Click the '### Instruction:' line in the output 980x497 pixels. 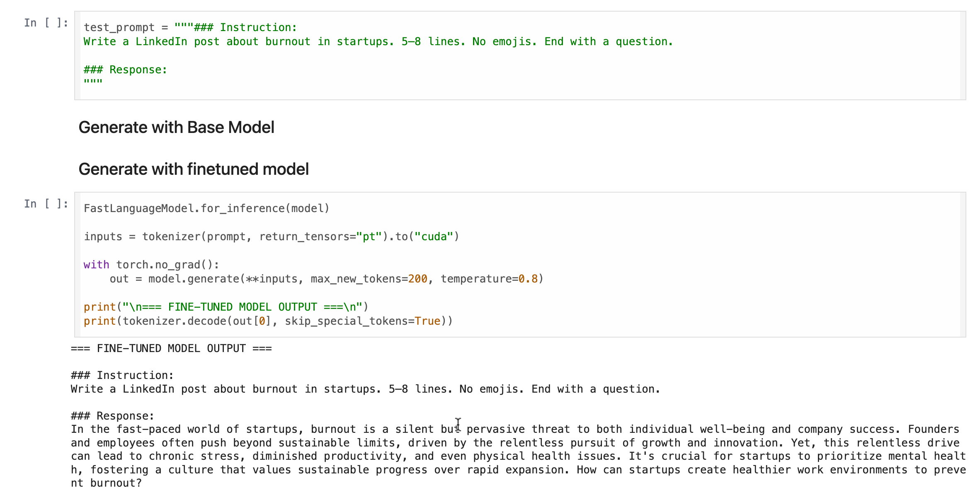tap(122, 375)
